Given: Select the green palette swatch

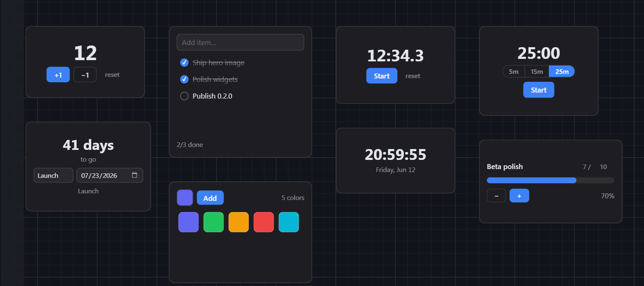Looking at the screenshot, I should click(x=213, y=222).
